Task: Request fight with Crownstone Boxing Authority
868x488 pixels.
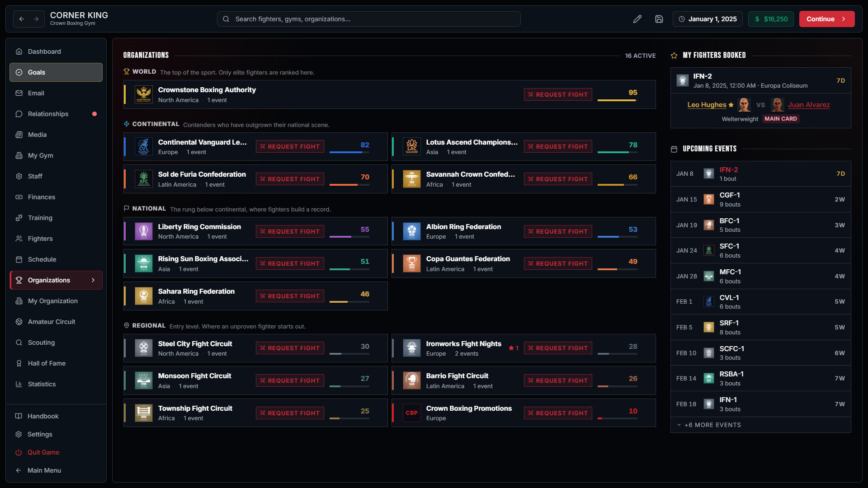Action: [558, 94]
